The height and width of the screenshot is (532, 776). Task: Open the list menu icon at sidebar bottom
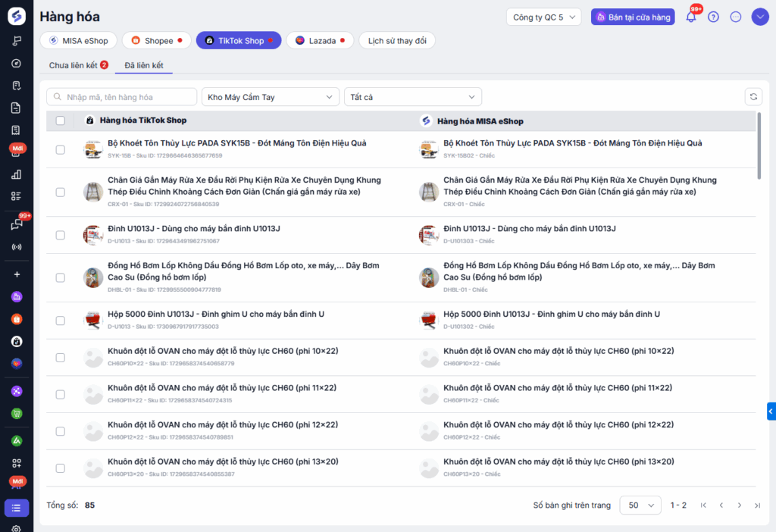tap(17, 508)
